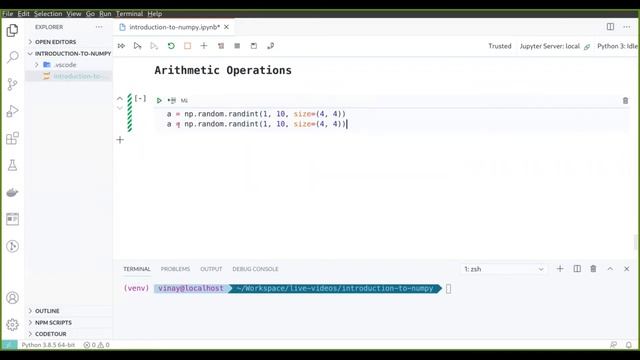Click the terminal prompt cursor area
This screenshot has height=360, width=640.
coord(448,289)
